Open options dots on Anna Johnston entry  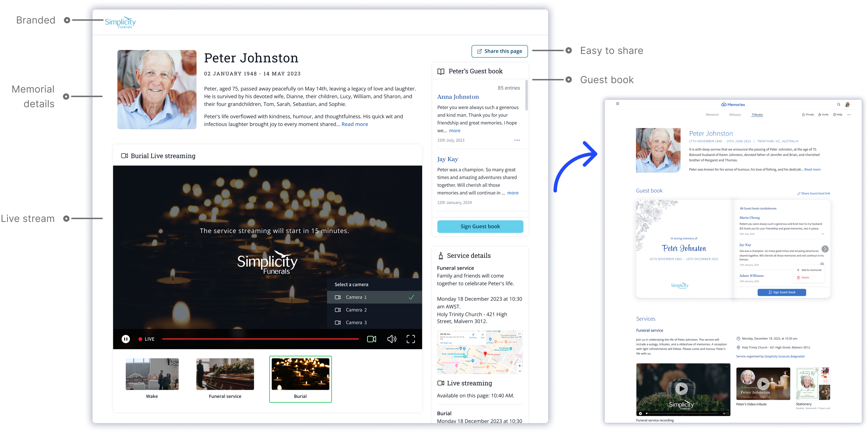[517, 140]
